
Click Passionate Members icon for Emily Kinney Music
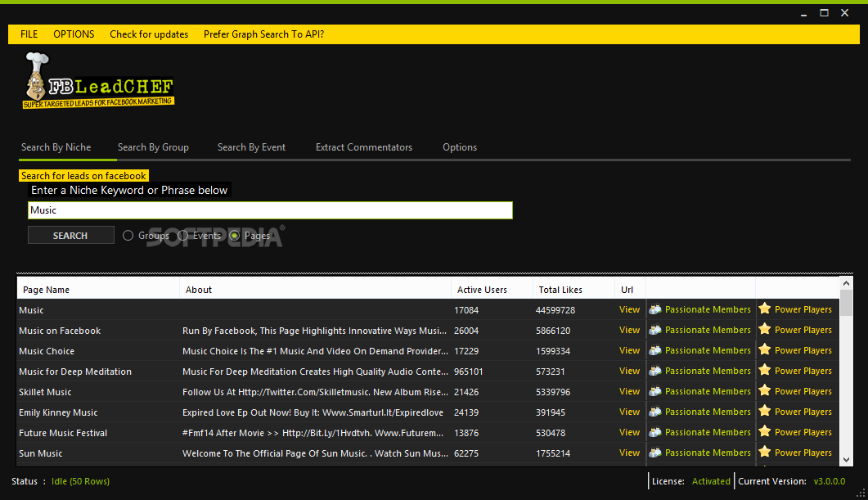pos(654,412)
